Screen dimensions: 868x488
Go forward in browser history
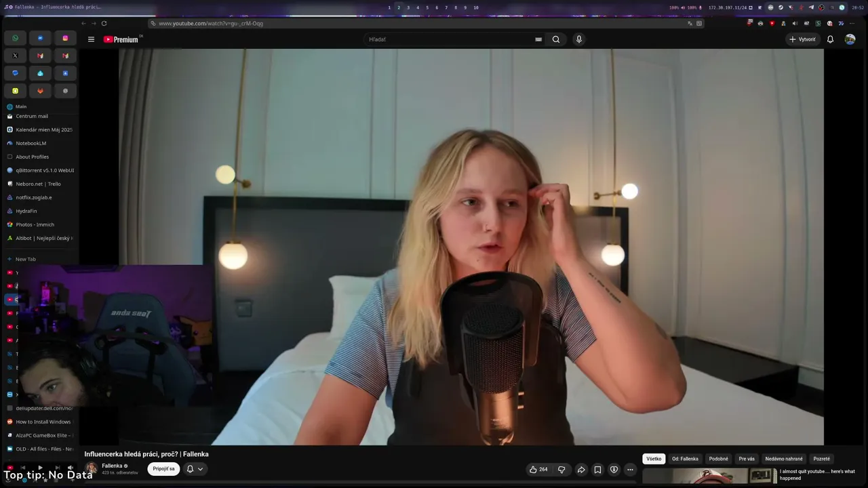click(94, 23)
